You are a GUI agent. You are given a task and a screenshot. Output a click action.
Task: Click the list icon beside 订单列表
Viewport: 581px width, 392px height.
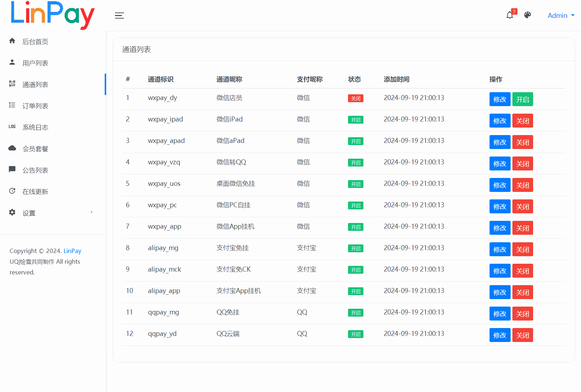12,105
